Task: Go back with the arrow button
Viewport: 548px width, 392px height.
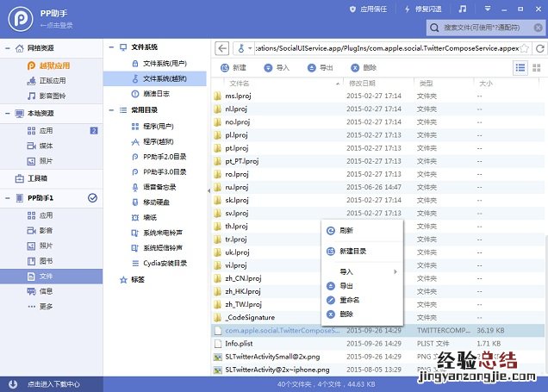Action: click(222, 48)
